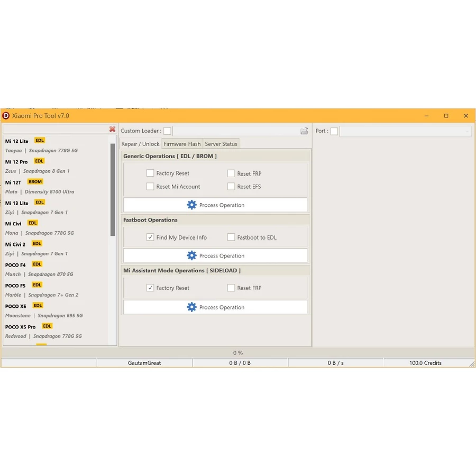Close the Xiaomi Pro Tool window
This screenshot has height=476, width=476.
click(x=466, y=116)
